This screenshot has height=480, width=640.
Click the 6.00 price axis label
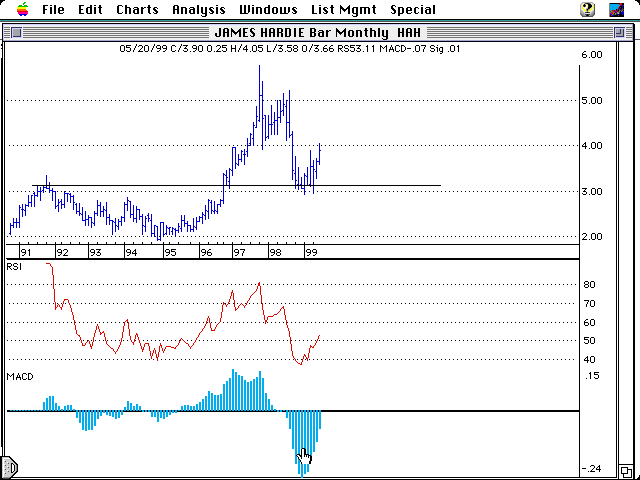coord(592,55)
